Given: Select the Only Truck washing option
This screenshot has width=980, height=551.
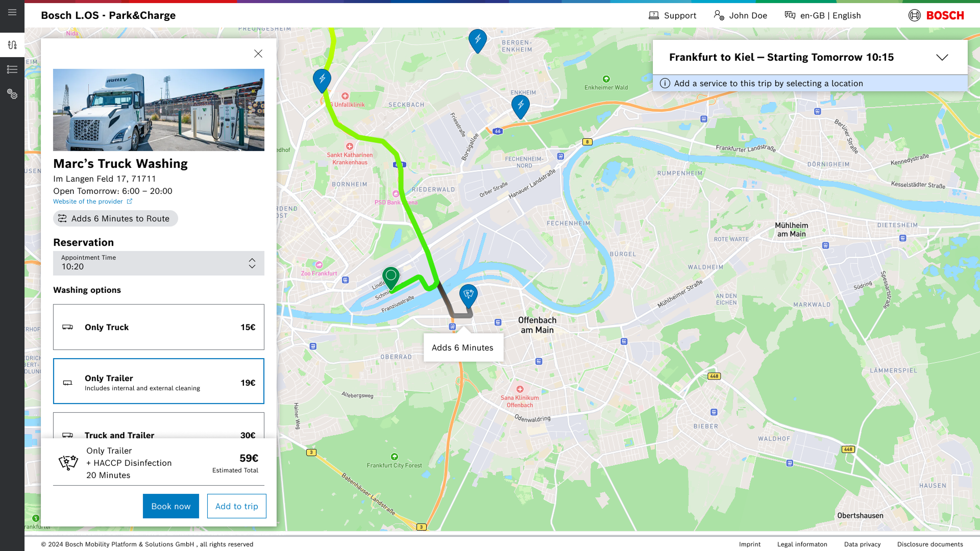Looking at the screenshot, I should pos(158,327).
